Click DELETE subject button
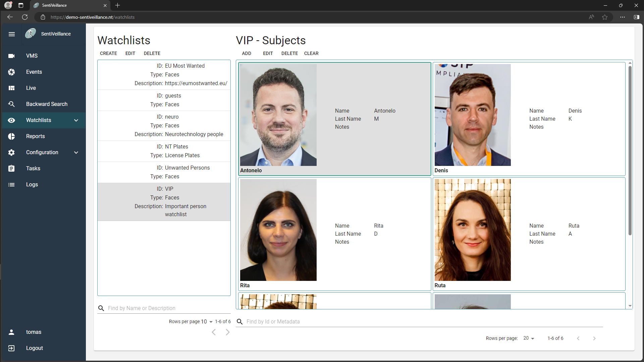The height and width of the screenshot is (362, 644). [x=289, y=53]
